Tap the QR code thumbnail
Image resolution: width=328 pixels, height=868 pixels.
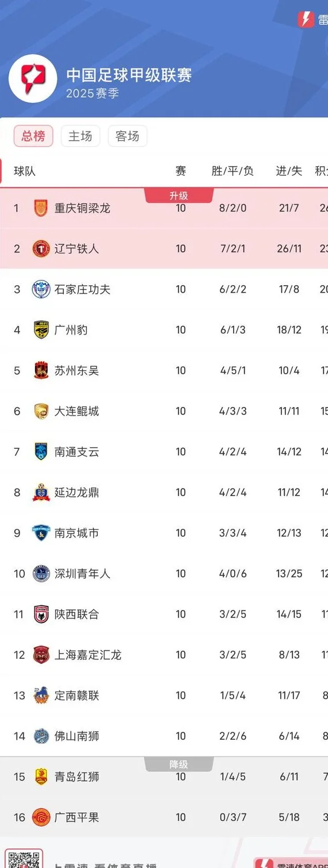[x=24, y=859]
